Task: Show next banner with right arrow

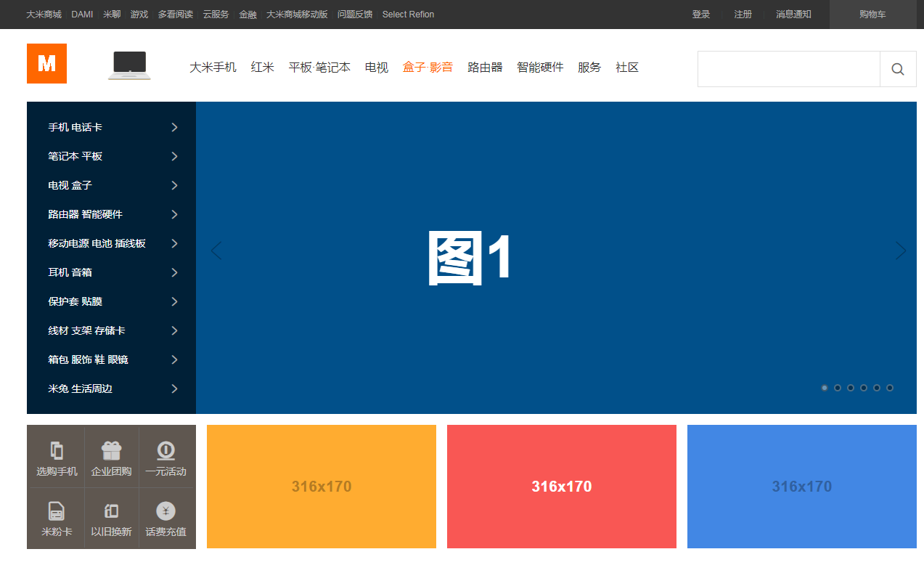Action: 901,251
